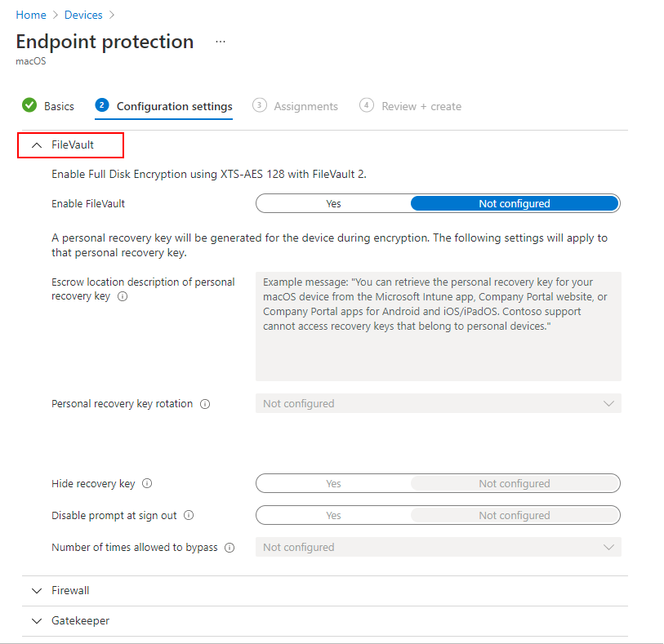Click info icon next to Hide recovery key
The width and height of the screenshot is (664, 644).
pos(147,484)
